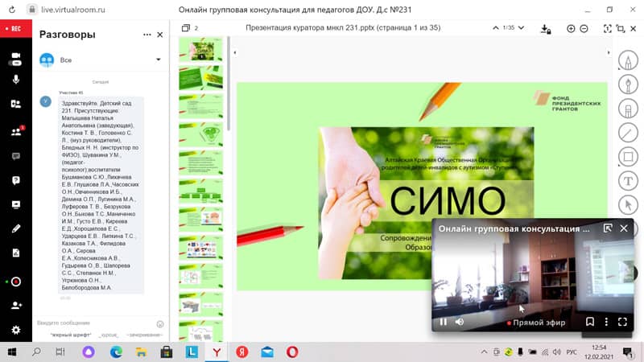Mute the picture-in-picture video volume
644x362 pixels.
click(460, 323)
